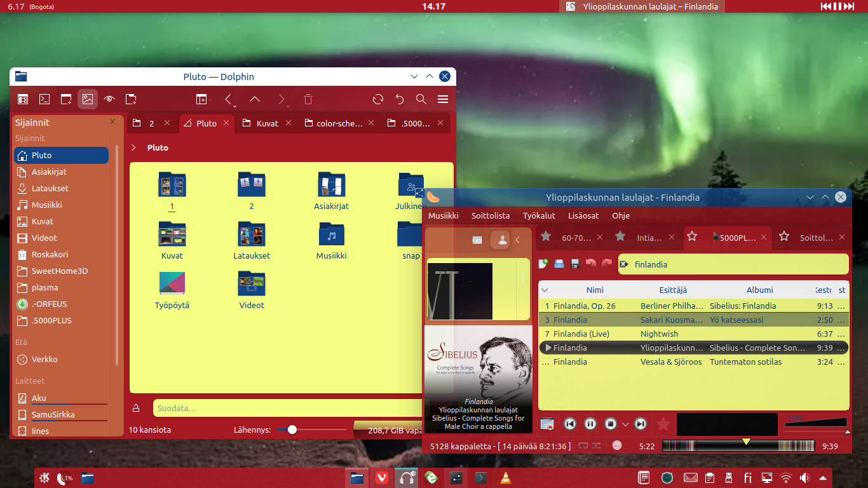Image resolution: width=868 pixels, height=488 pixels.
Task: Sort playlist by Esittäjä column
Action: (673, 290)
